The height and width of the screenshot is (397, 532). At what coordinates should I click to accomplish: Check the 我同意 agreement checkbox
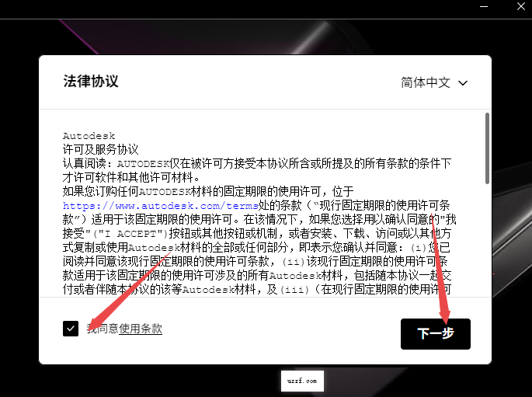(71, 329)
